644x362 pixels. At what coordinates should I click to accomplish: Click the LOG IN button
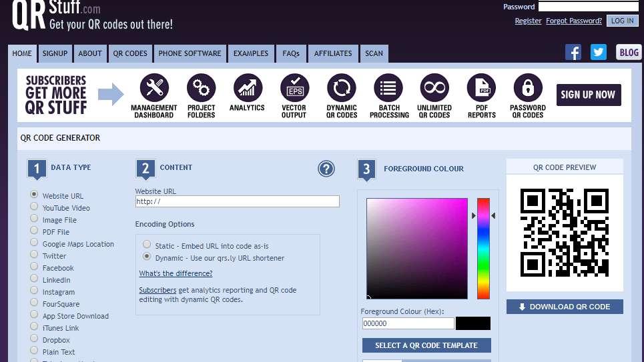coord(622,21)
